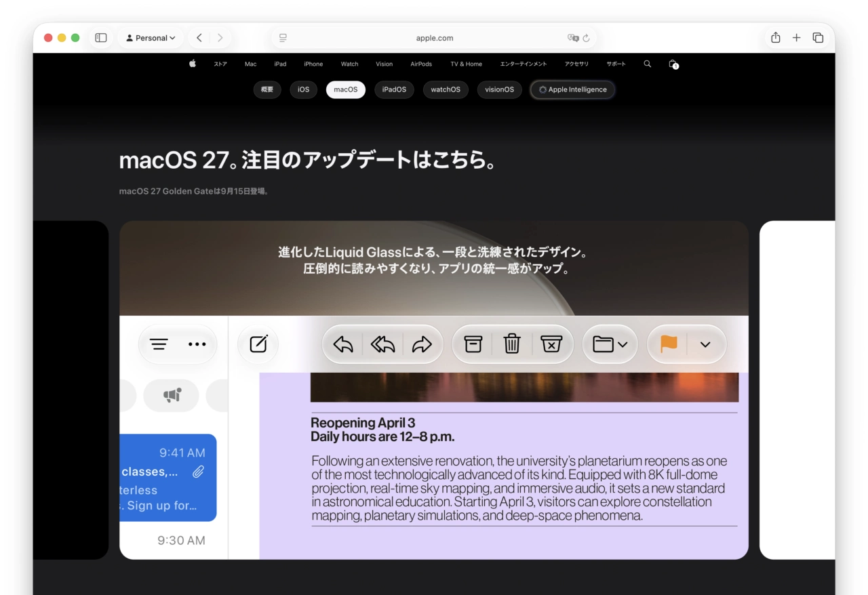Open the Mac navigation item
868x595 pixels.
click(251, 64)
